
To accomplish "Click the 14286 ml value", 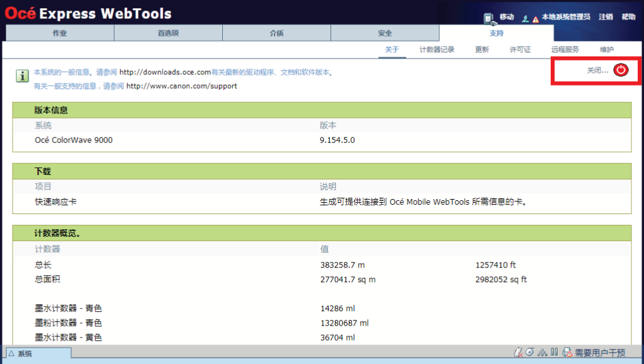I will [x=337, y=309].
